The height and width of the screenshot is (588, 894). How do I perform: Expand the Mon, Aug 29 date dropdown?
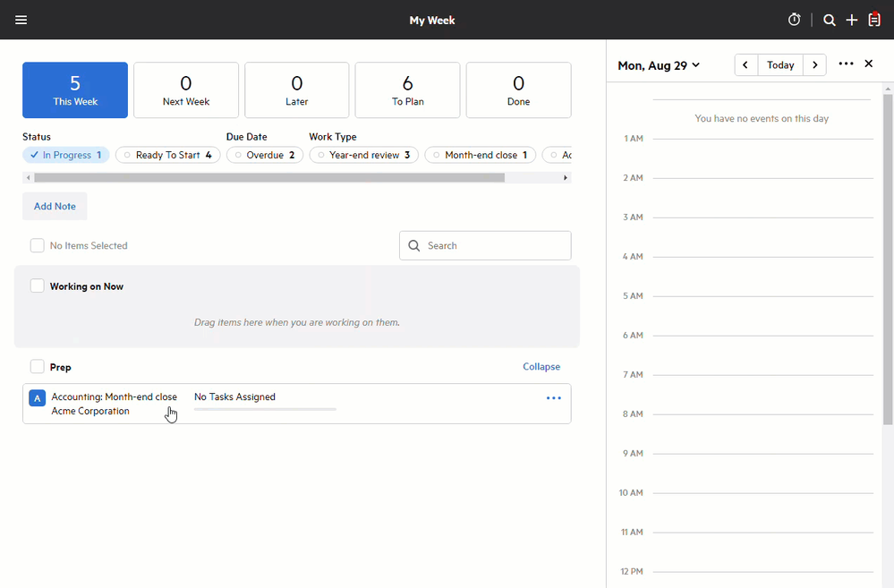pyautogui.click(x=659, y=65)
